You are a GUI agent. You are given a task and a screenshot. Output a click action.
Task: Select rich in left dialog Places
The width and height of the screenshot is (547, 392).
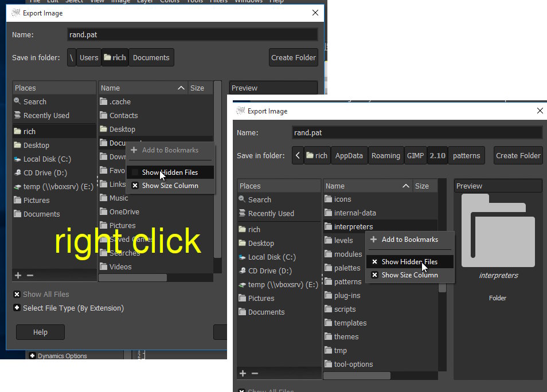tap(54, 131)
